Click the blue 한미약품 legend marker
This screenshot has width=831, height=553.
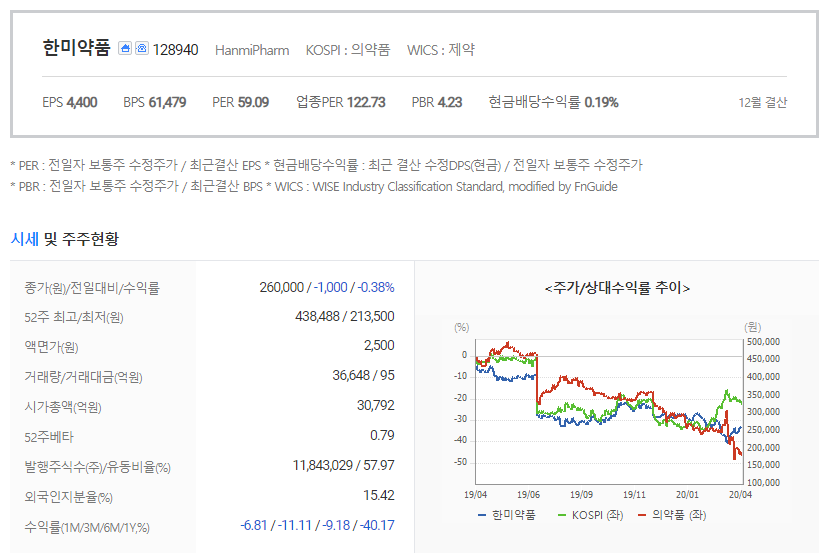point(482,515)
